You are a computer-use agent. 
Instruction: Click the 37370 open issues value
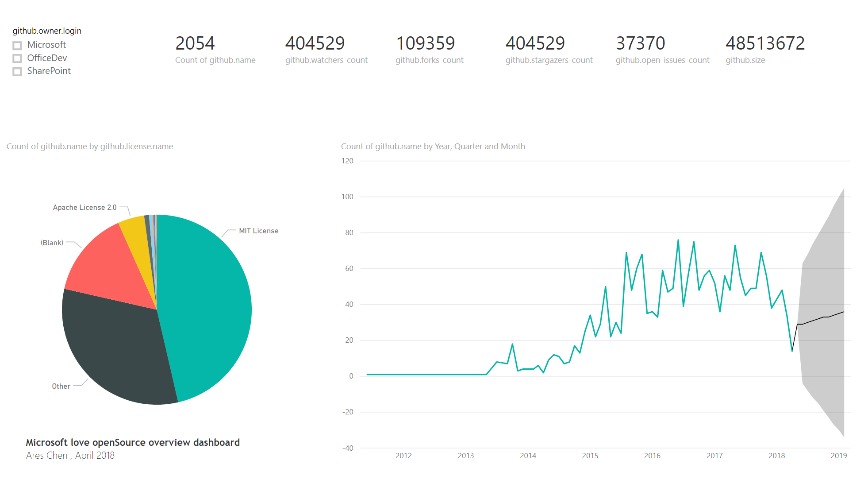point(640,43)
